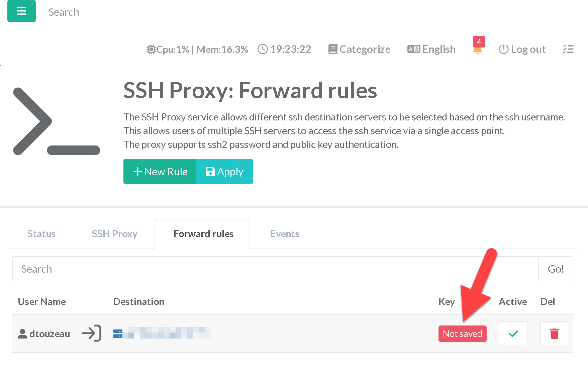Click the New Rule button
The image size is (588, 376).
click(160, 172)
